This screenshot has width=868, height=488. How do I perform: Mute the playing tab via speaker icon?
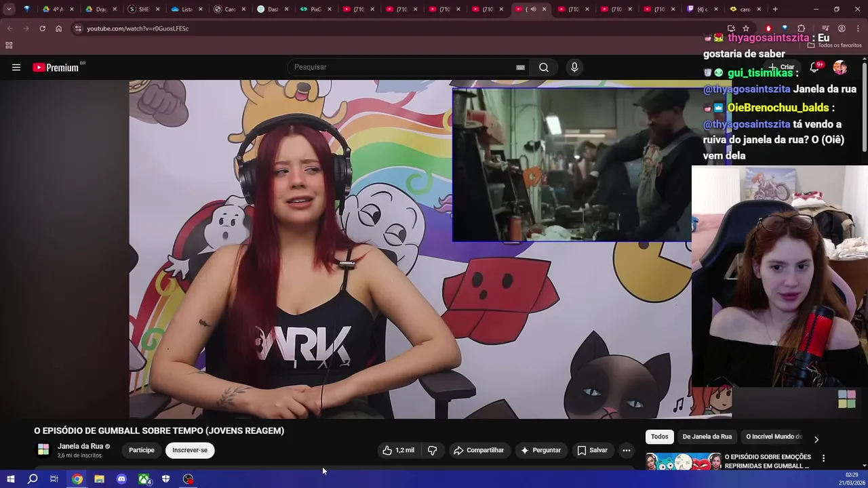coord(533,9)
